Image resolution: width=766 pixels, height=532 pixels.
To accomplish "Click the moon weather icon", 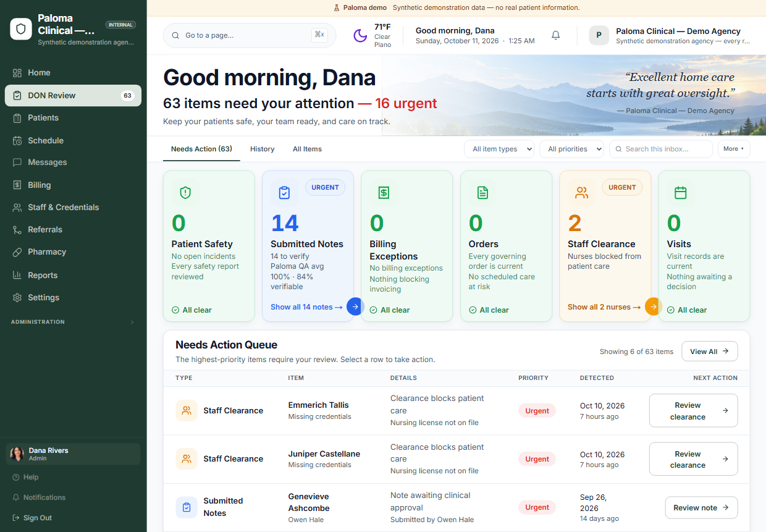I will coord(360,36).
